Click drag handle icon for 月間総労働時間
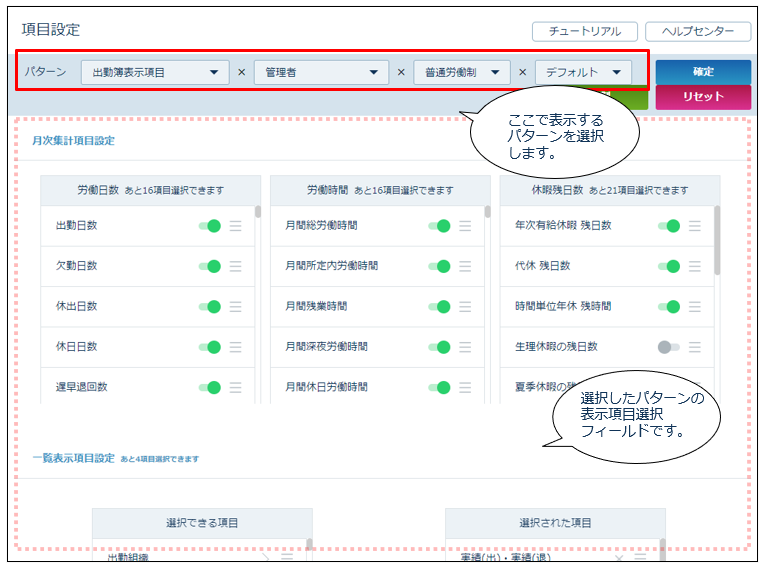The width and height of the screenshot is (766, 569). point(465,226)
